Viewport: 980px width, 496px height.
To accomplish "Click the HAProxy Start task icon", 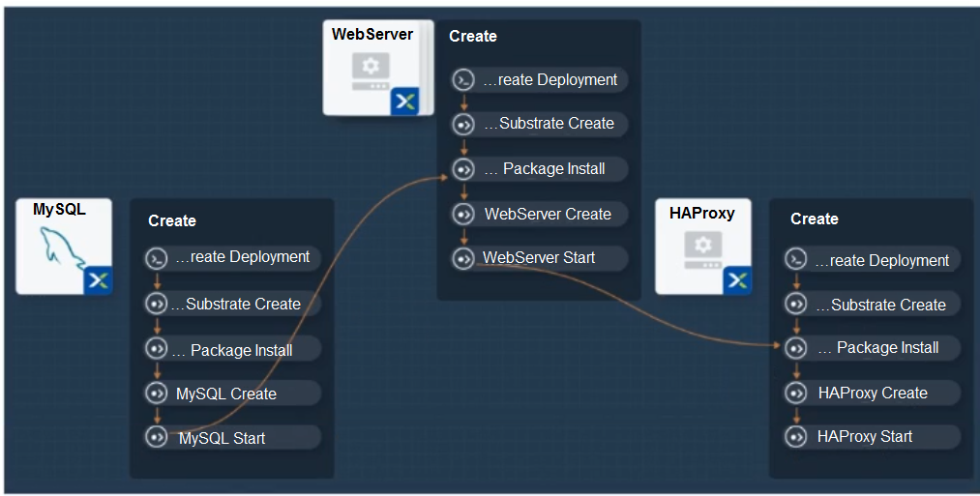I will 795,436.
